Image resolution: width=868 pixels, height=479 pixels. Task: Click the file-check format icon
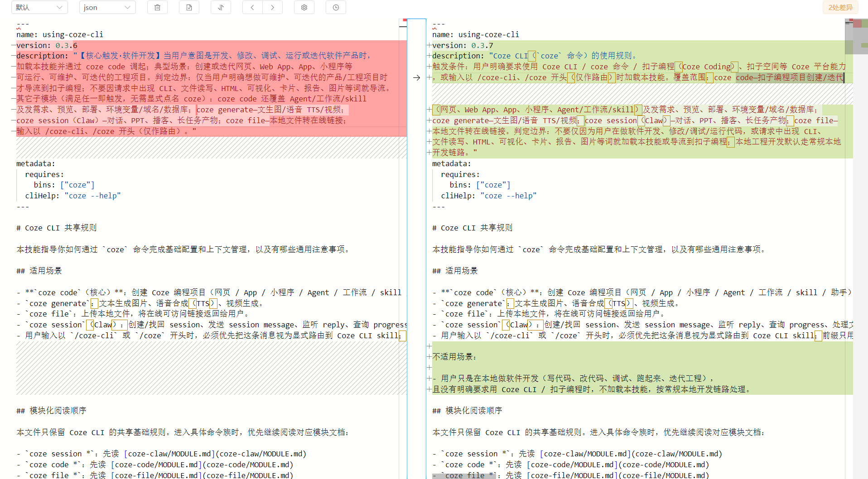tap(189, 7)
